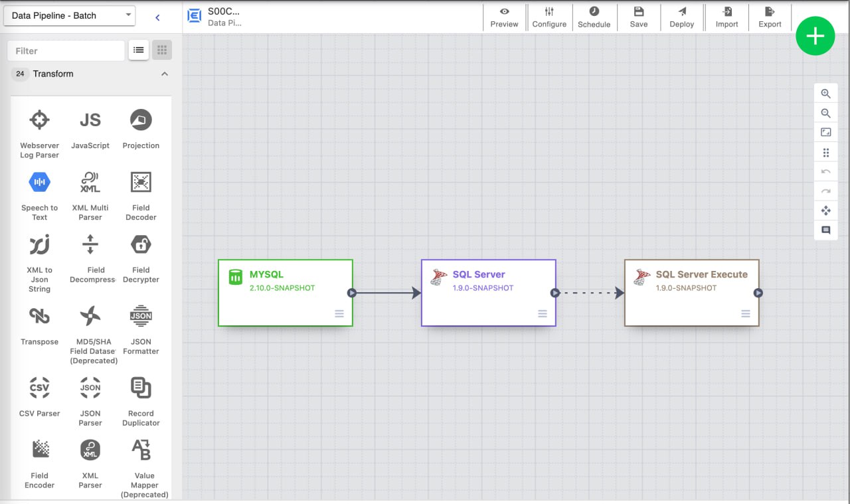
Task: Save the pipeline
Action: [x=639, y=17]
